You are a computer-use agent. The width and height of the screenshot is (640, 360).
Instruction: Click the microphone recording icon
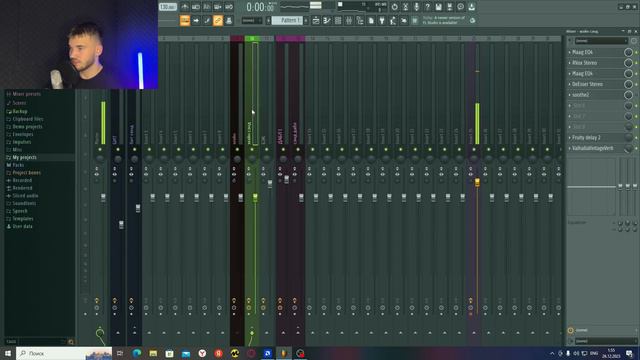(416, 7)
